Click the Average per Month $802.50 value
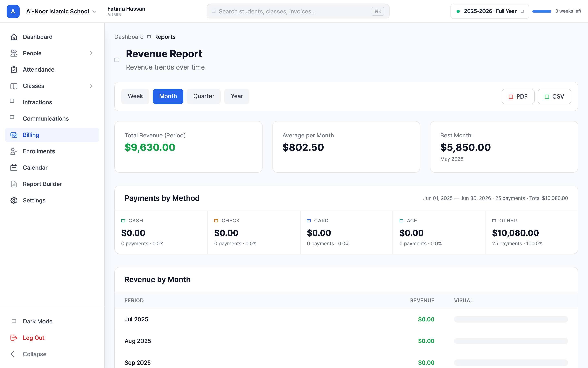Viewport: 588px width, 368px height. [x=303, y=147]
